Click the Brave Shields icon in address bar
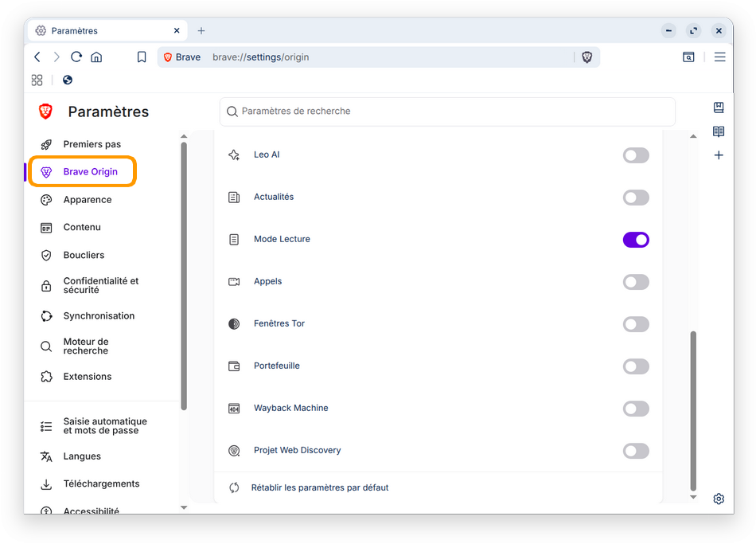The width and height of the screenshot is (756, 544). tap(586, 57)
